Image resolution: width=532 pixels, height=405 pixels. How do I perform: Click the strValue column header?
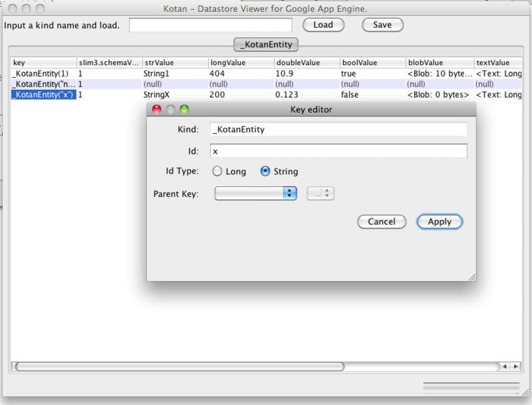[176, 63]
